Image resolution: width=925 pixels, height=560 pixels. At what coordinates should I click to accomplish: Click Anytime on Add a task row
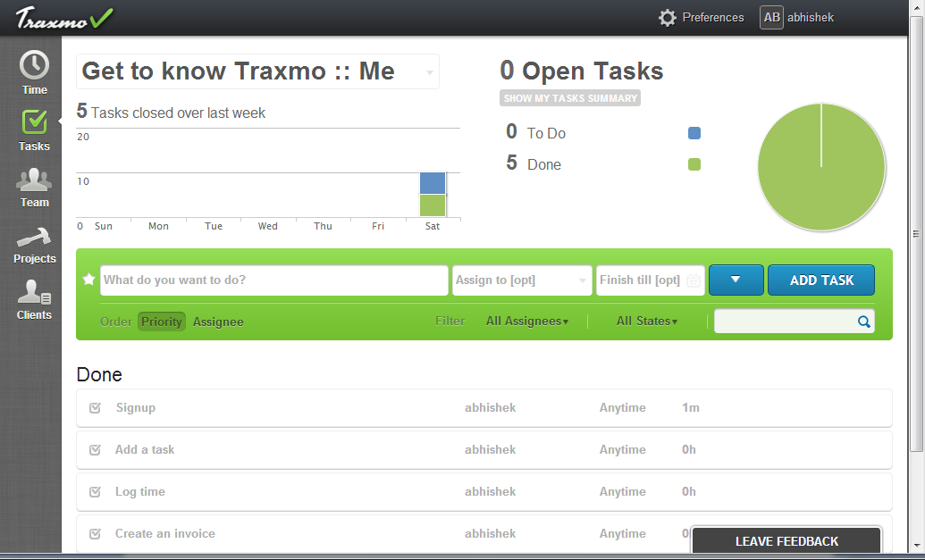point(622,450)
